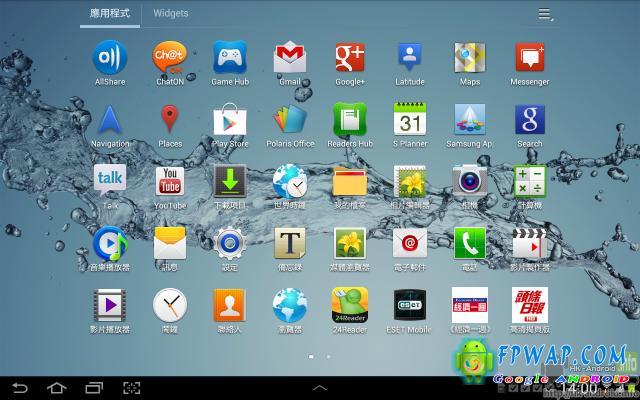Launch ESET Mobile security app
This screenshot has width=640, height=400.
pos(410,305)
